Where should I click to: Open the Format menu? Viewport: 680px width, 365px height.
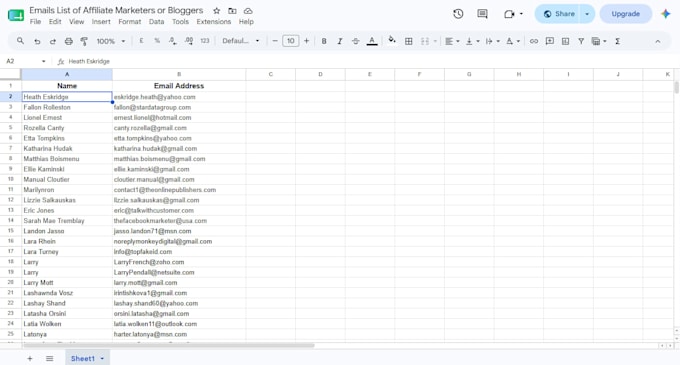(130, 22)
